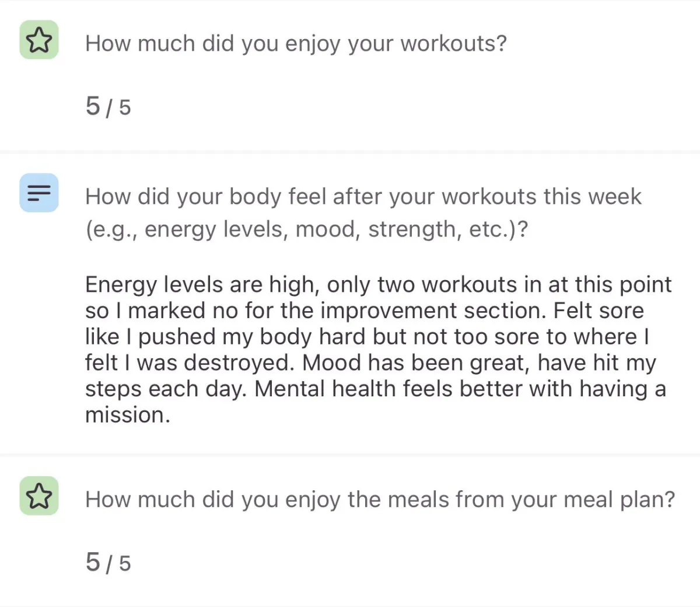Click the '(e.g., energy levels, mood, strength, etc.)?' line

(x=307, y=229)
